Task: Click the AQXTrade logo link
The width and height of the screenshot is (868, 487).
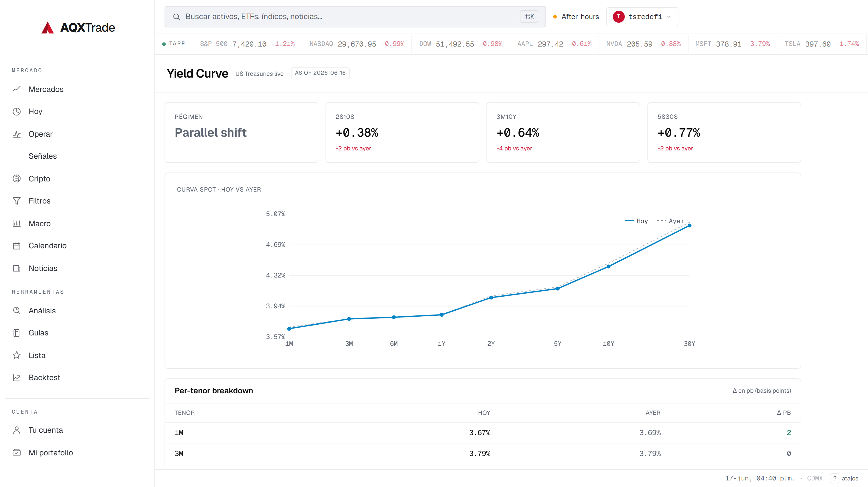Action: pos(78,28)
